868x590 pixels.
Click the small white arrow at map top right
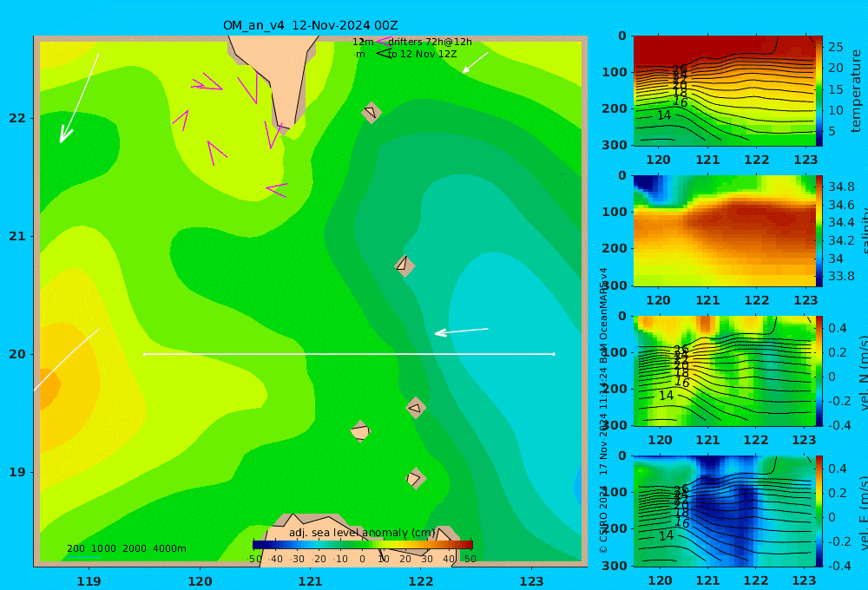[x=475, y=62]
